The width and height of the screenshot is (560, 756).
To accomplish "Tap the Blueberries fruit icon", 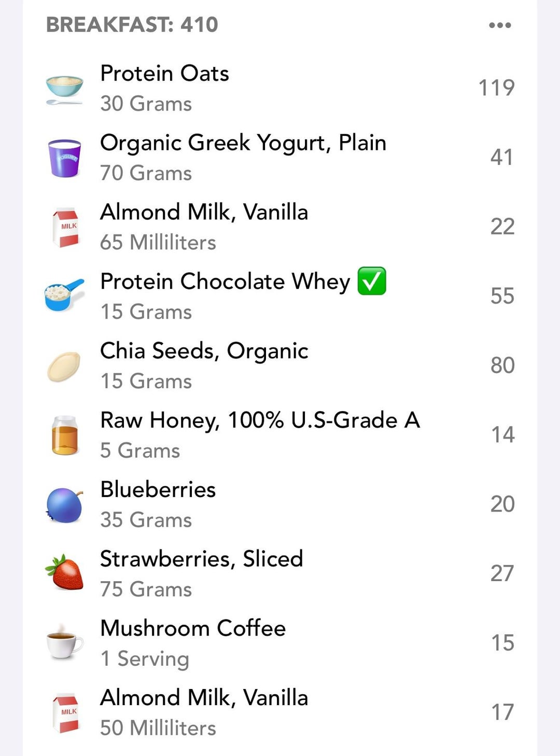I will (65, 505).
